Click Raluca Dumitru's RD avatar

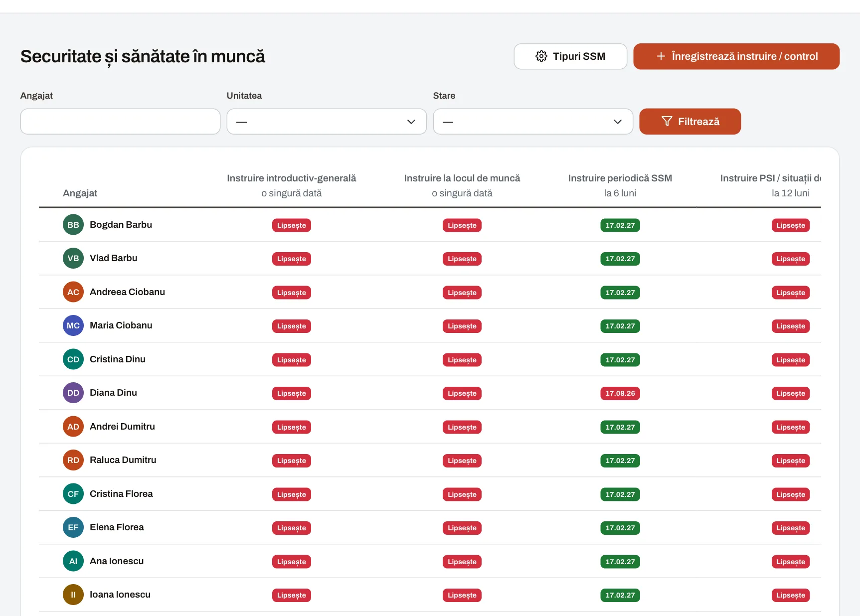pos(73,460)
